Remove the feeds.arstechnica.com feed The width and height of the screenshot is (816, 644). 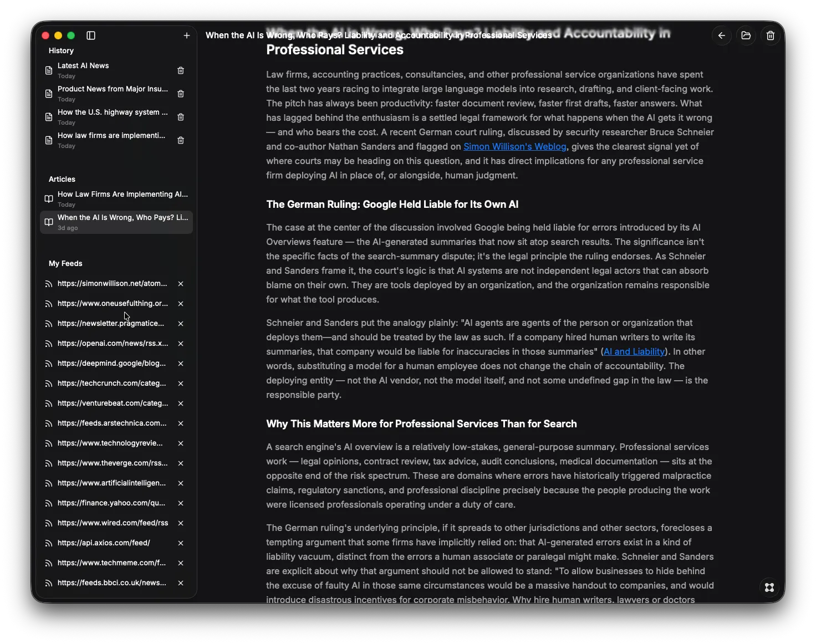click(x=181, y=423)
